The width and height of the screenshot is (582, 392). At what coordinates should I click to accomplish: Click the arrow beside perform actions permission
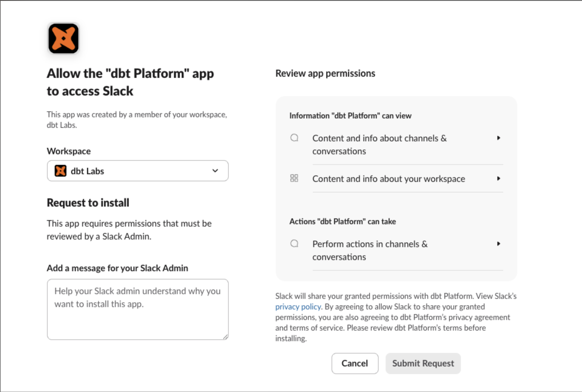(499, 244)
